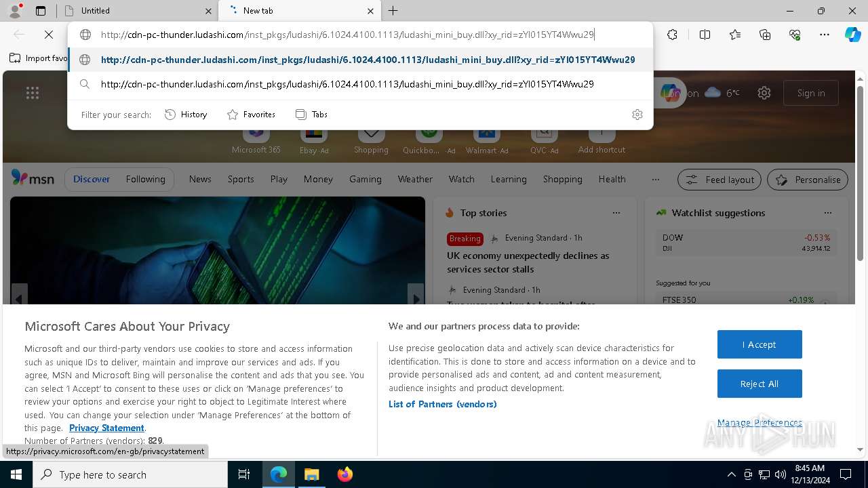Image resolution: width=868 pixels, height=488 pixels.
Task: Open a new tab with plus button
Action: [393, 11]
